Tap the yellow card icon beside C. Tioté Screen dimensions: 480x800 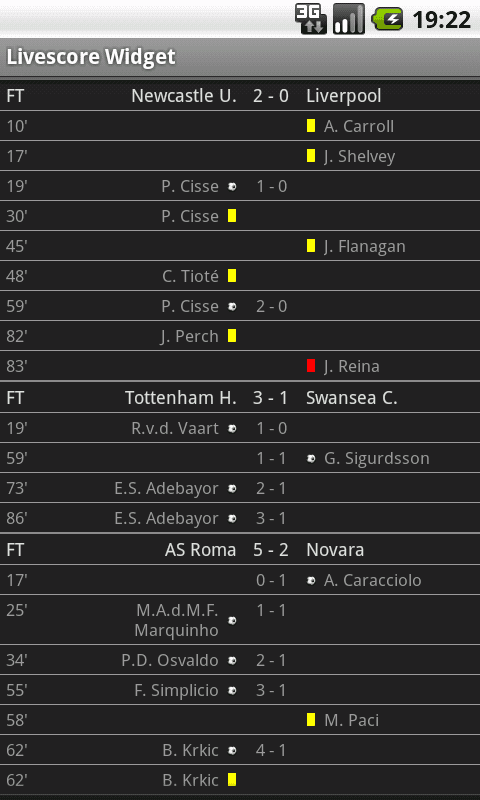point(232,276)
